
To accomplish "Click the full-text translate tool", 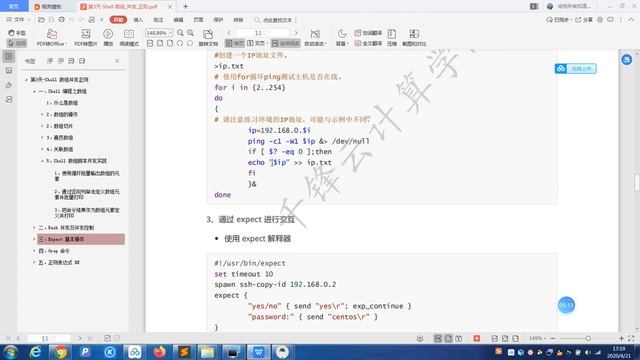I will pos(368,43).
